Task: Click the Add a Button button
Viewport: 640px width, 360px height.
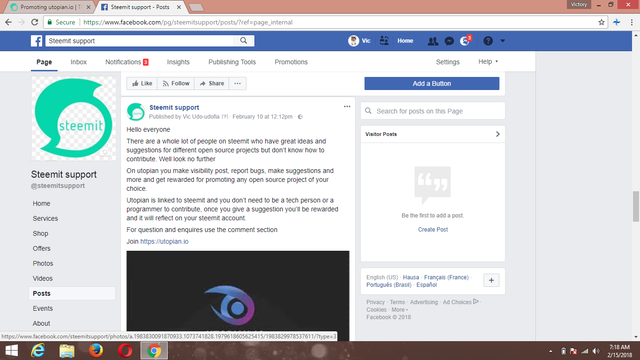Action: coord(432,83)
